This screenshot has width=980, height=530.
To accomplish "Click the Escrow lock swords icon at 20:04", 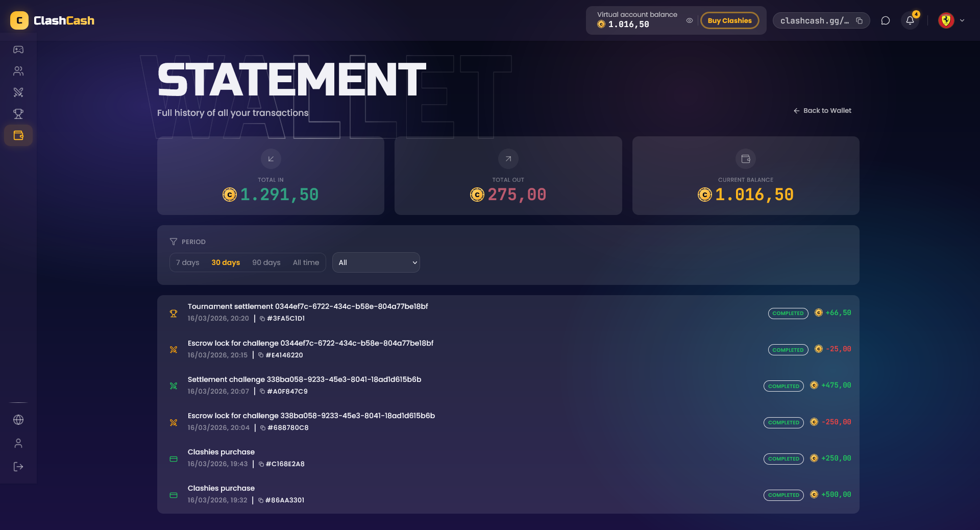I will pos(174,423).
